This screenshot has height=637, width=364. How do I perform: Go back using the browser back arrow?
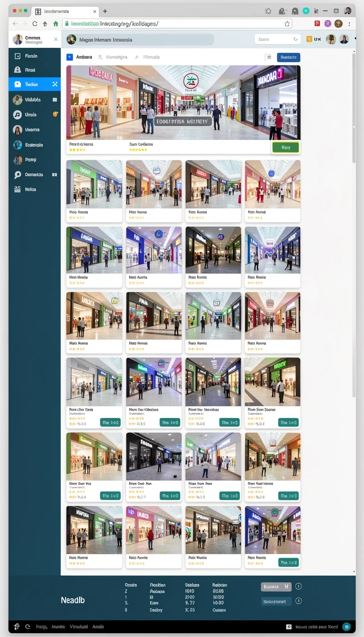pos(15,24)
